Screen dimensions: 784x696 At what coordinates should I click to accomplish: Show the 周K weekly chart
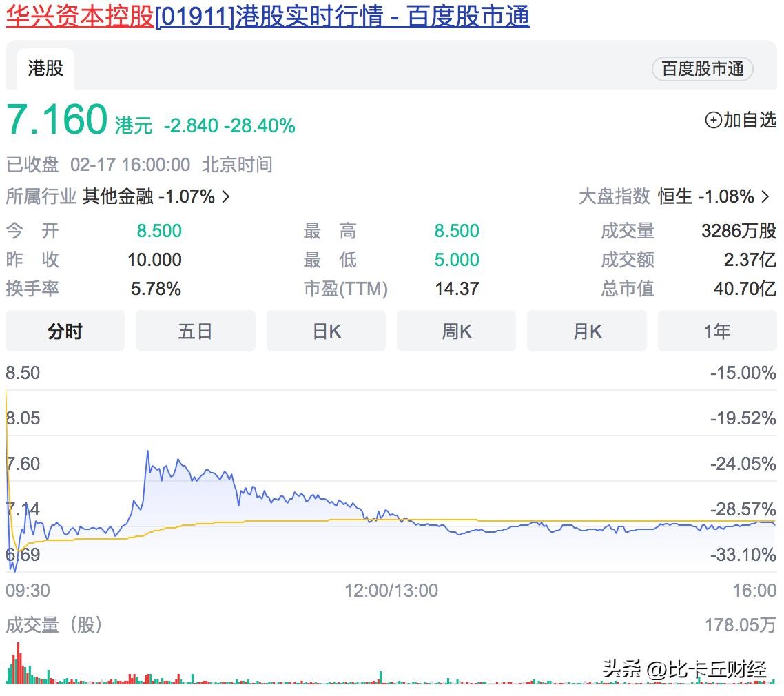pos(456,331)
